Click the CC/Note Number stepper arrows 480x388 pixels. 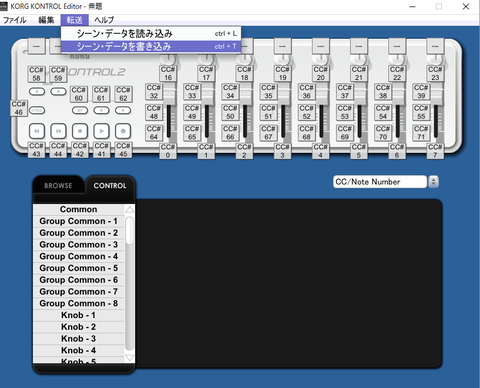click(x=433, y=182)
